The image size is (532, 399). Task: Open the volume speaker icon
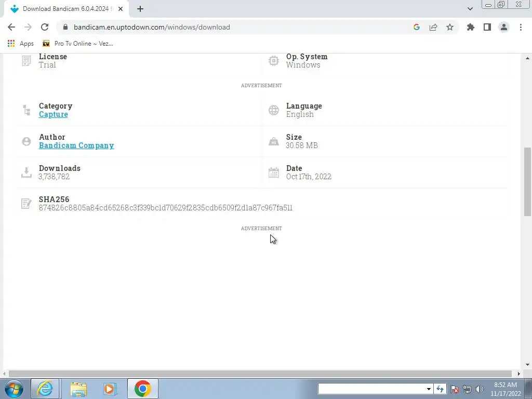(480, 389)
